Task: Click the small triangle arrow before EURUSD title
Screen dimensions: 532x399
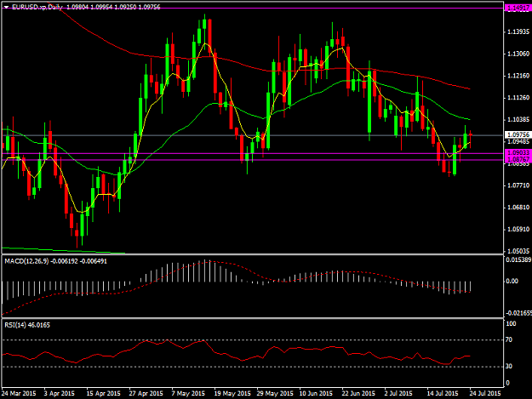Action: click(x=6, y=7)
